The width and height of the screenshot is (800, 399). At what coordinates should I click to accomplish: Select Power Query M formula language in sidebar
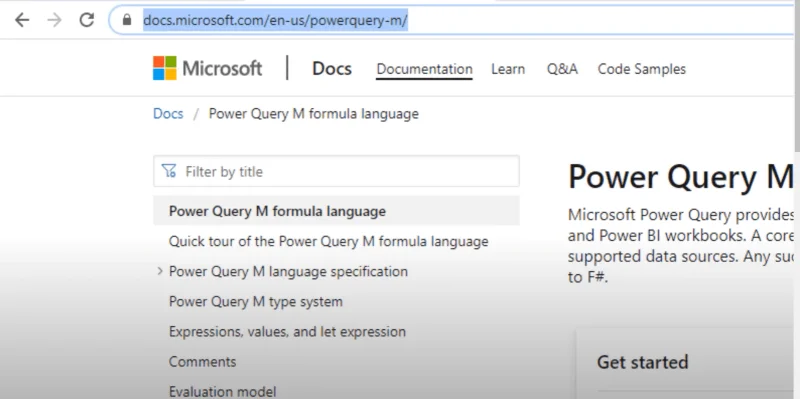pos(336,211)
